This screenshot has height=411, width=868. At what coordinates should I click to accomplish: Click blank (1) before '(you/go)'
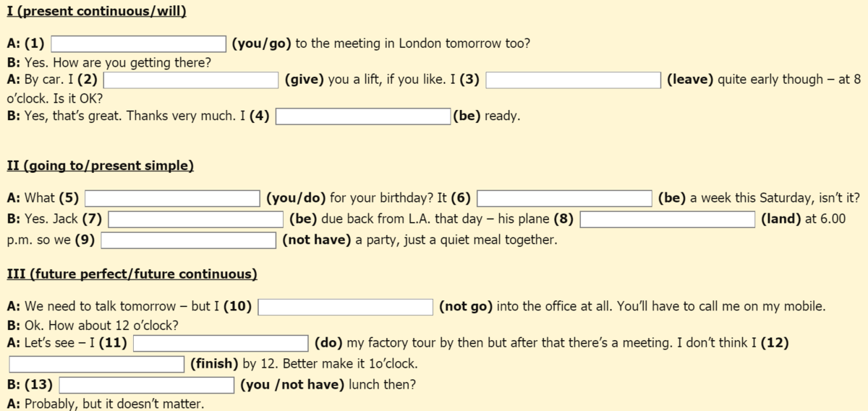click(x=138, y=44)
